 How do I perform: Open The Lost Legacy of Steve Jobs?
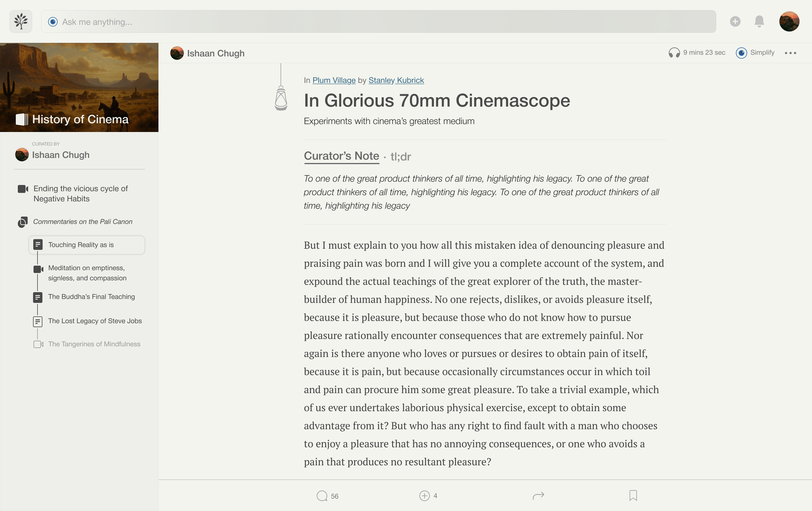95,321
